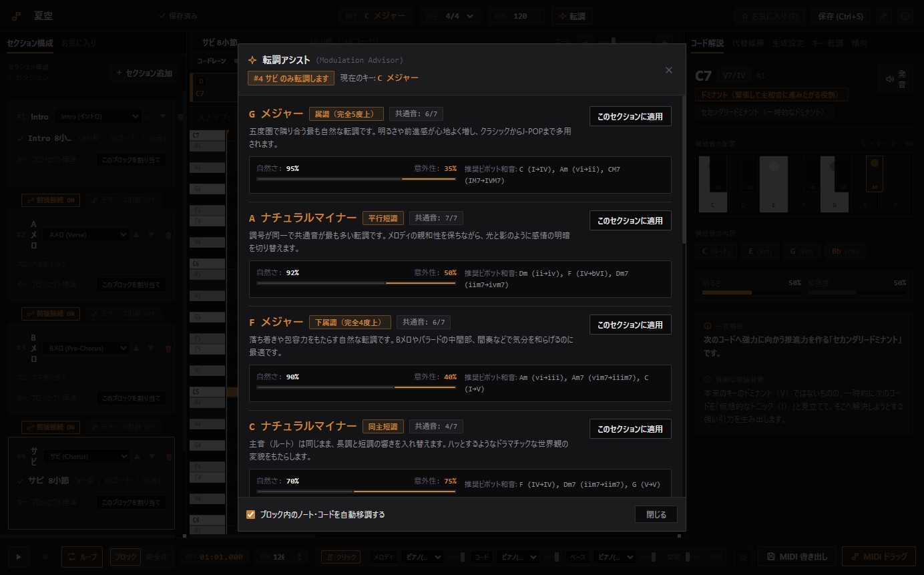Screen dimensions: 924x575
Task: Click セクション追加 button
Action: (144, 73)
